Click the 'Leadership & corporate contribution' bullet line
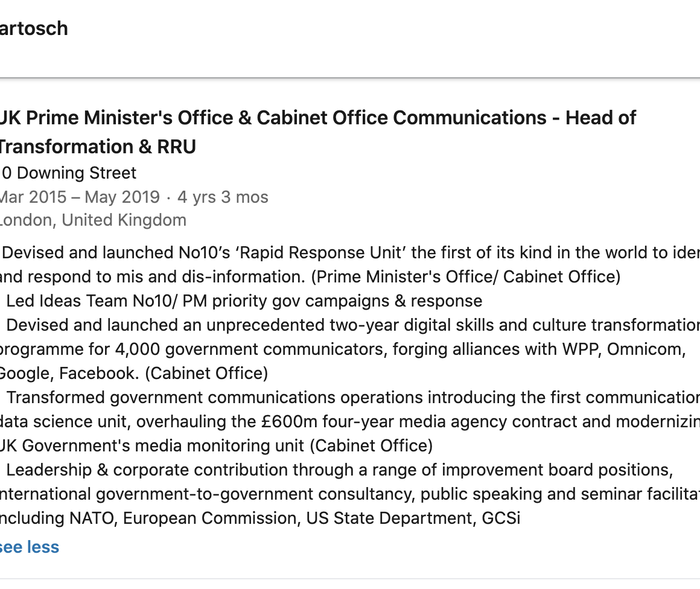Screen dimensions: 700x589 click(339, 470)
